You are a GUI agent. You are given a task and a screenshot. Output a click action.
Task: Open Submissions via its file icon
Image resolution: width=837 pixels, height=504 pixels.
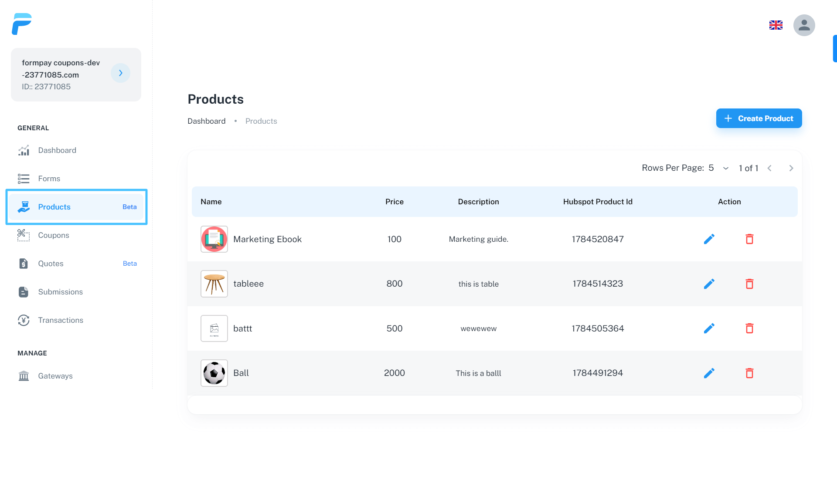point(24,292)
